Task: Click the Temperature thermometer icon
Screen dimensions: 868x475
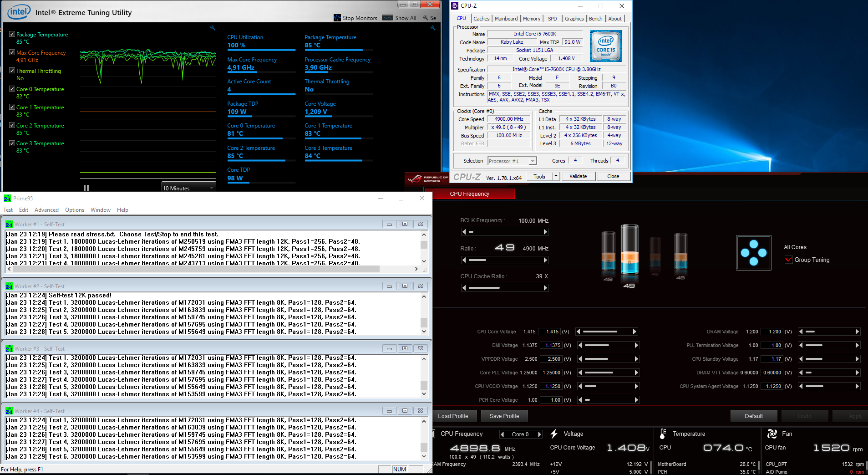Action: (x=663, y=434)
